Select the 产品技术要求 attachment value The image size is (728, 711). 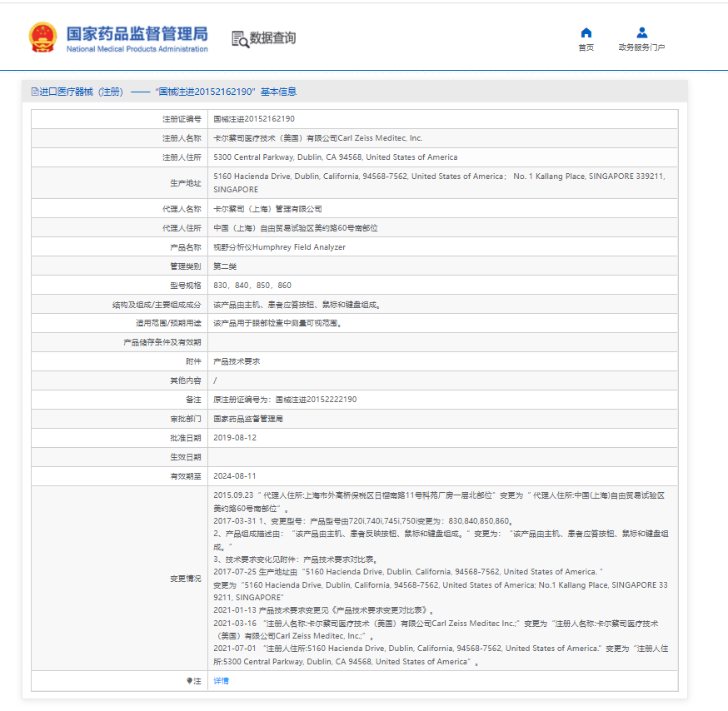tap(237, 361)
